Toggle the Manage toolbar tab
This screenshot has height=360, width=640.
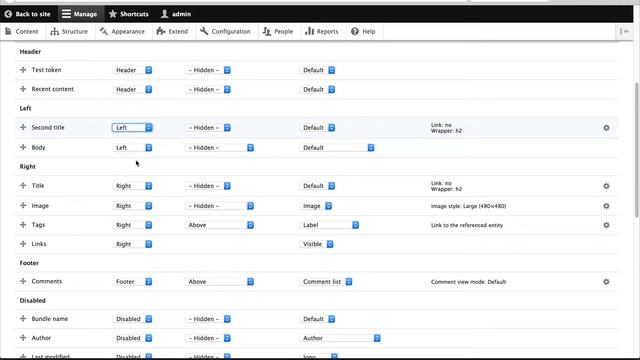point(80,14)
